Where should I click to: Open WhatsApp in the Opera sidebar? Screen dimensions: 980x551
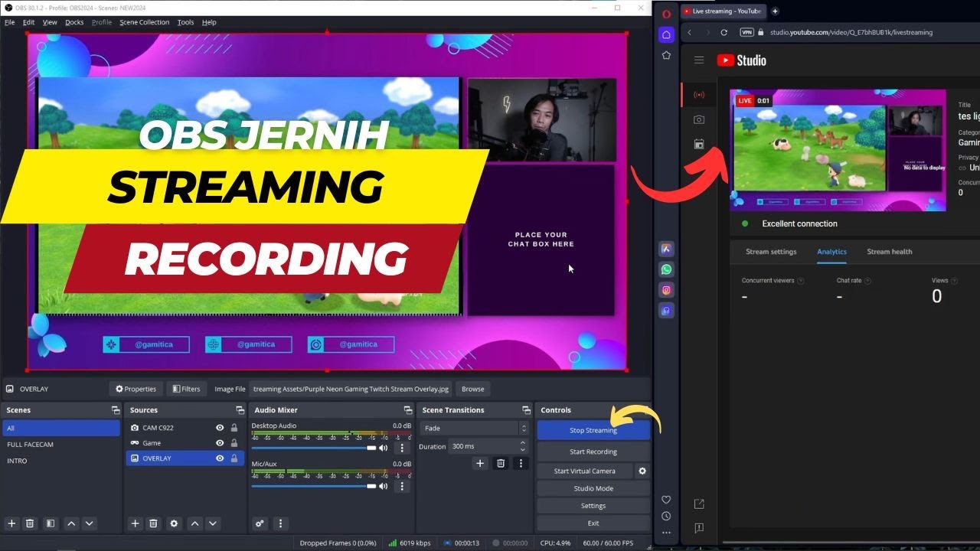coord(666,269)
